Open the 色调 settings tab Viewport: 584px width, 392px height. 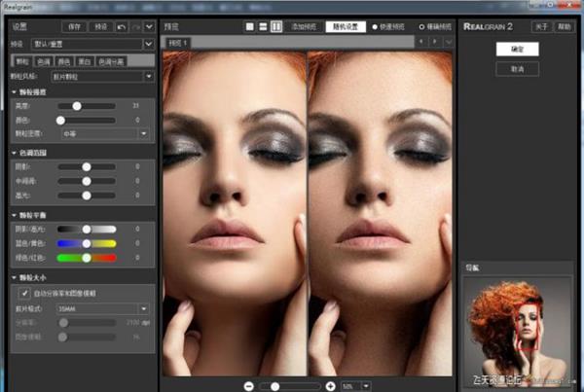tap(42, 59)
